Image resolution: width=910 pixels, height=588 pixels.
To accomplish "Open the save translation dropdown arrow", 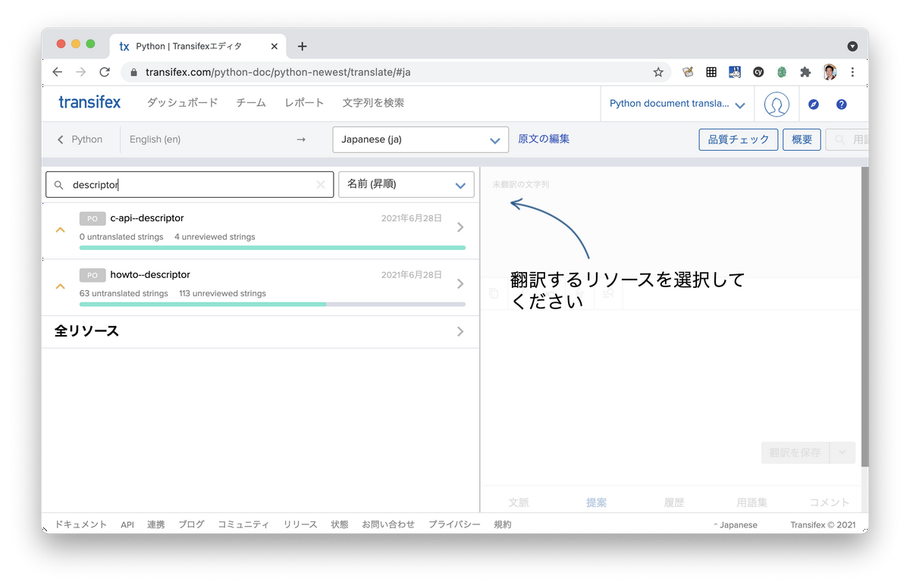I will 843,452.
